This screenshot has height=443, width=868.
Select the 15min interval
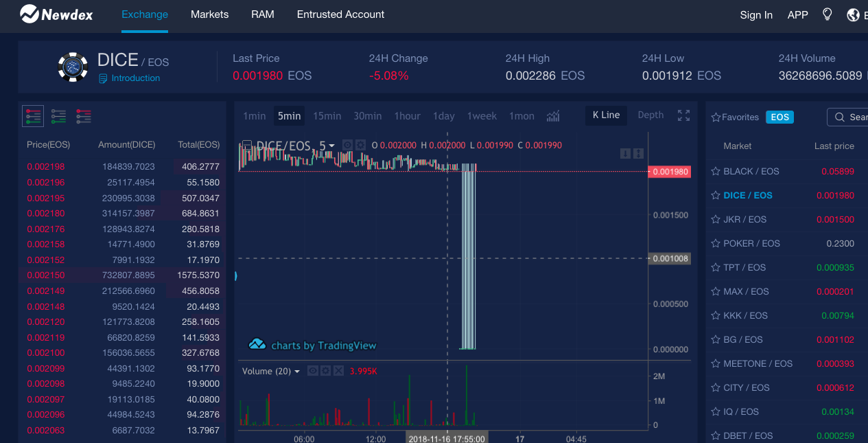327,116
